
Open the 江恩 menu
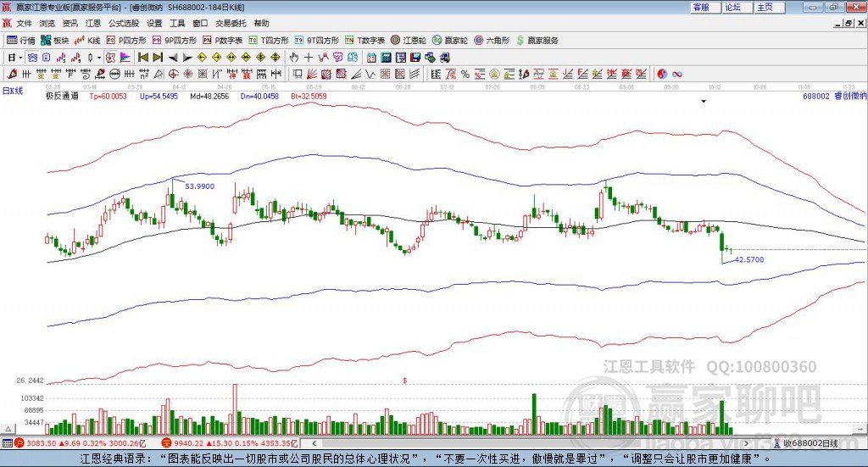tap(93, 23)
